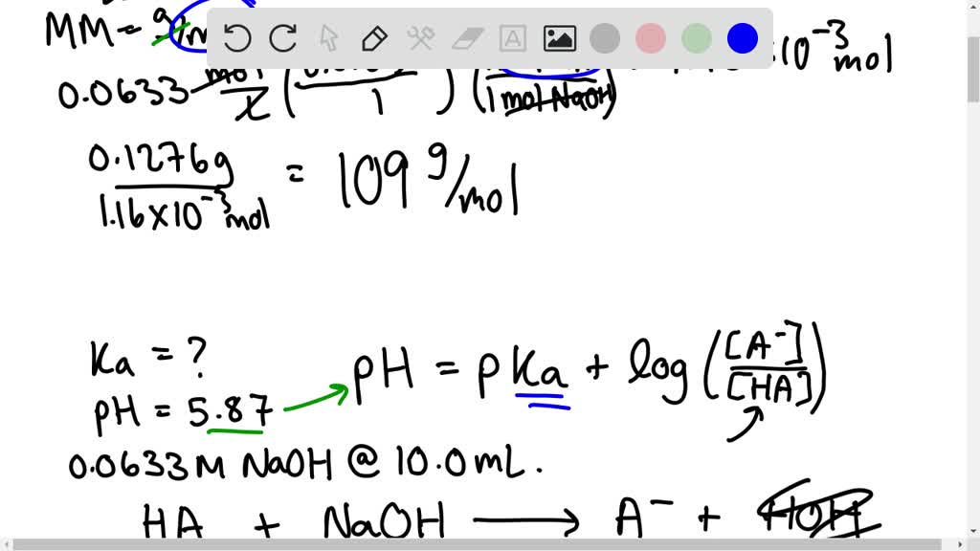Select the cursor pointer tool
The width and height of the screenshot is (980, 551).
327,38
